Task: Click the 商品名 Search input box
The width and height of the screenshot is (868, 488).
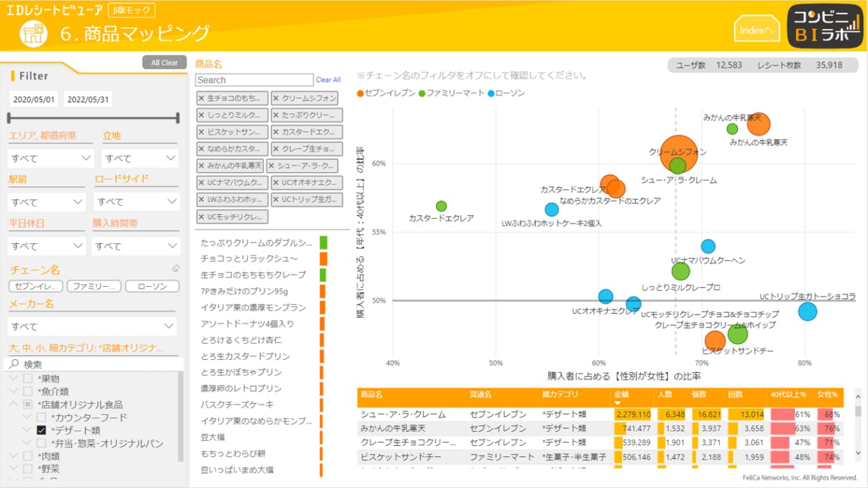Action: coord(254,80)
